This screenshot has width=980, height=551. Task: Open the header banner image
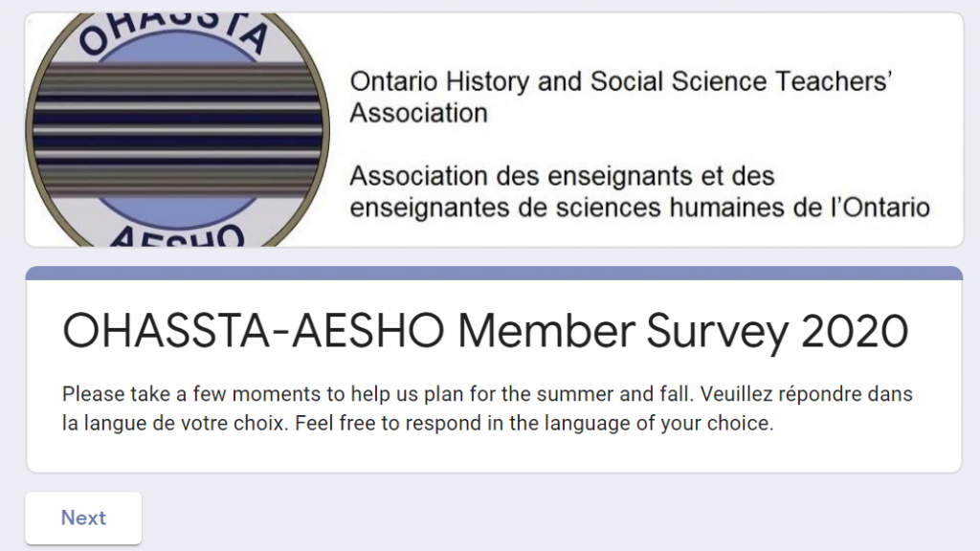[494, 129]
